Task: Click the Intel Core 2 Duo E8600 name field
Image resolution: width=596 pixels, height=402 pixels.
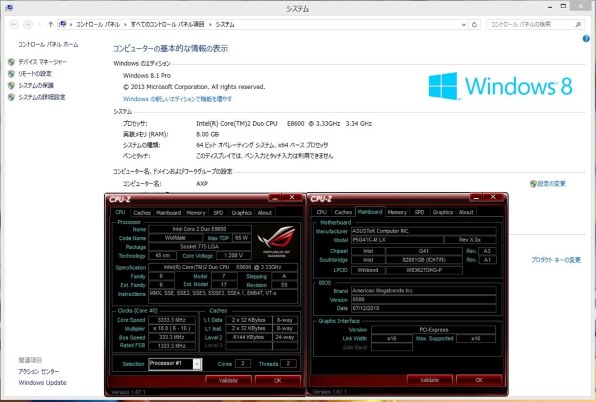Action: [200, 229]
